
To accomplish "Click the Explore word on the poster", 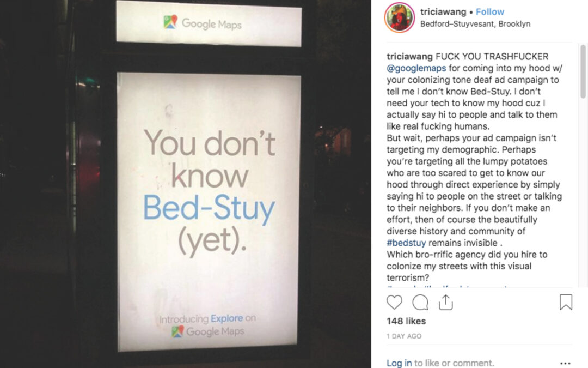I will 227,318.
